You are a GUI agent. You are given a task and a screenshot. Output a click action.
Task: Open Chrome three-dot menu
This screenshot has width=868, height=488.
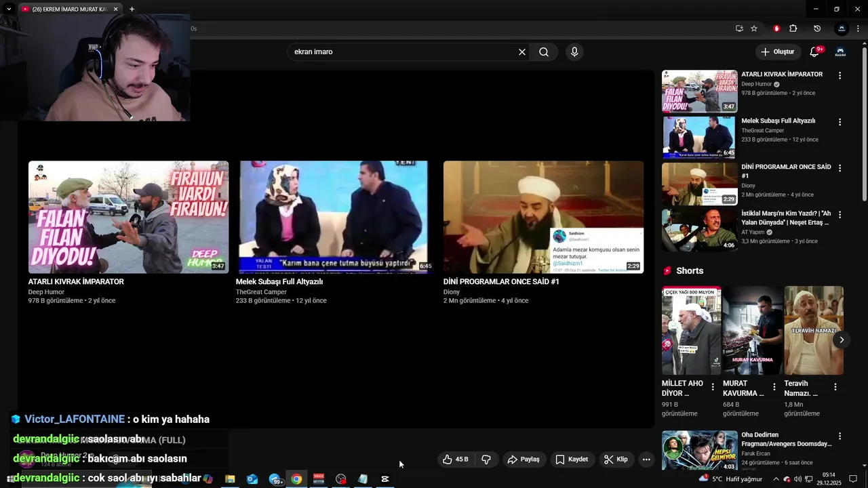pos(859,28)
